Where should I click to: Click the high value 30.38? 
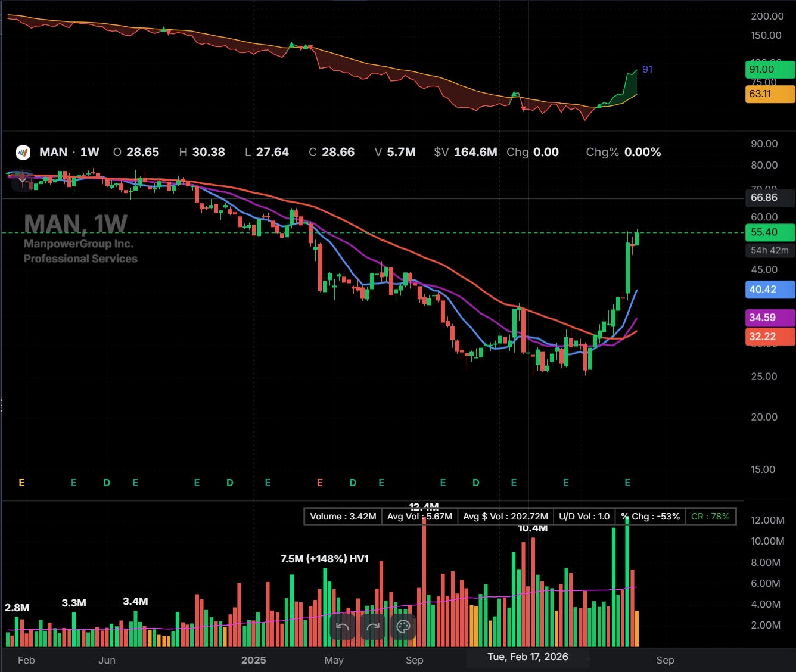click(209, 152)
